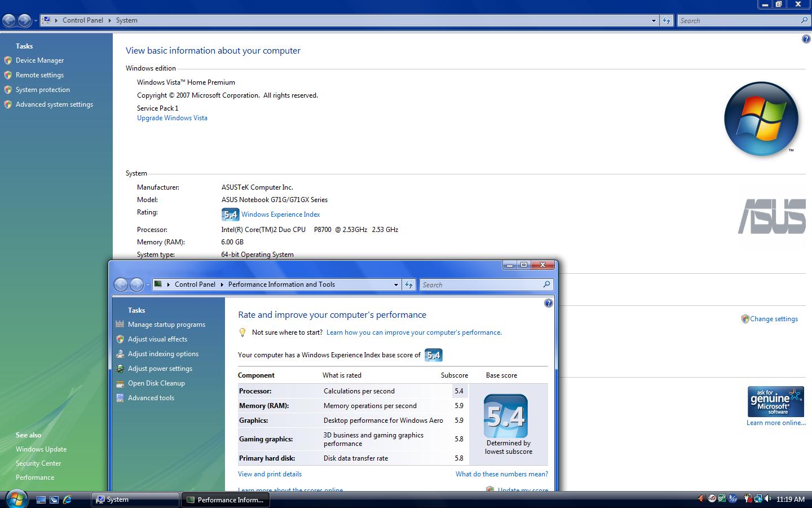This screenshot has width=812, height=508.
Task: Click the 5.4 rating badge in System window
Action: click(230, 214)
